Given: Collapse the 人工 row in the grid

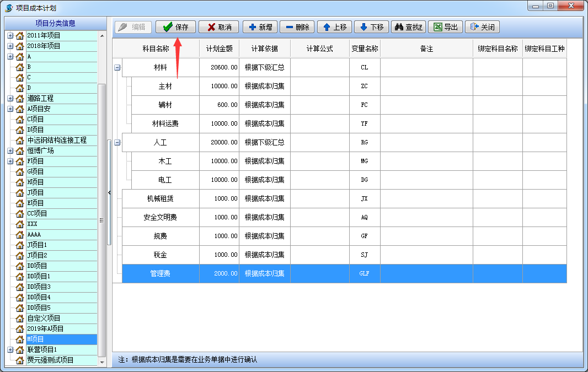Looking at the screenshot, I should [x=116, y=142].
